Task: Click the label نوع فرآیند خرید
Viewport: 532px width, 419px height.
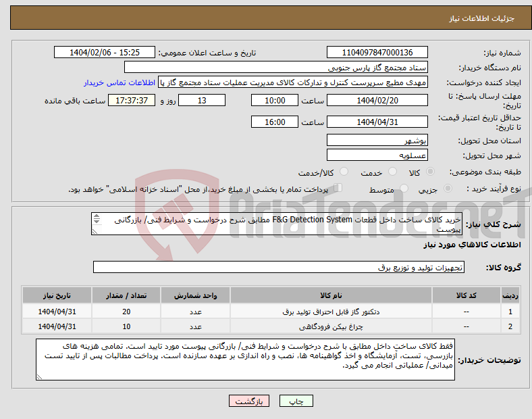Action: (x=494, y=189)
